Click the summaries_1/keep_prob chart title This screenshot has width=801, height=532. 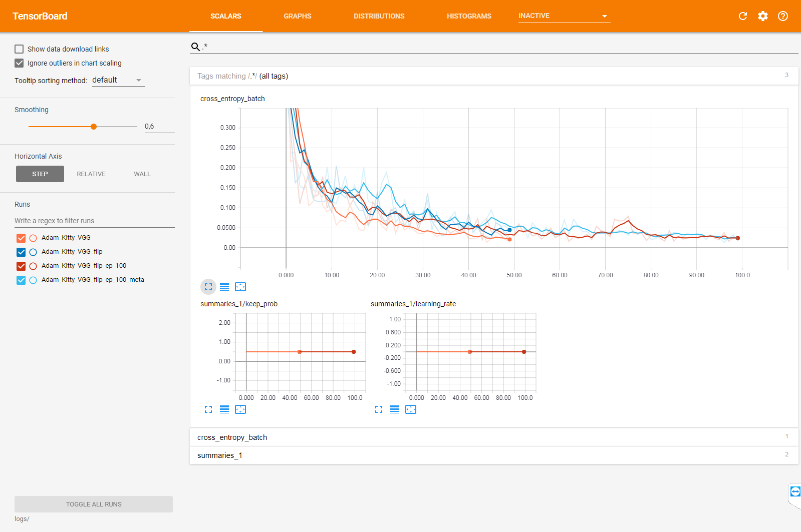(x=239, y=304)
